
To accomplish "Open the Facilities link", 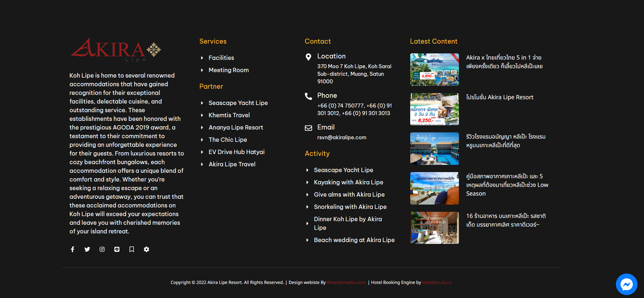I will [x=221, y=58].
